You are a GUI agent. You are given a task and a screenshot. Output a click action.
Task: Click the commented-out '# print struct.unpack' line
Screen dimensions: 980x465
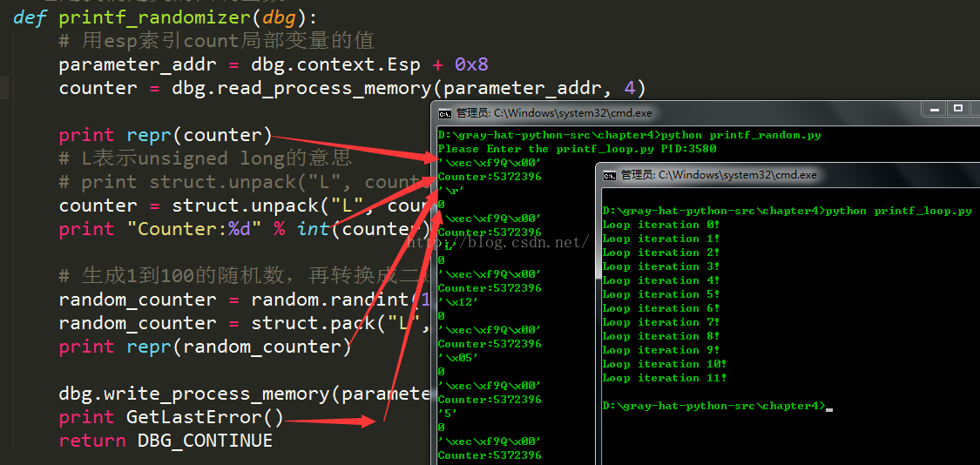[245, 182]
